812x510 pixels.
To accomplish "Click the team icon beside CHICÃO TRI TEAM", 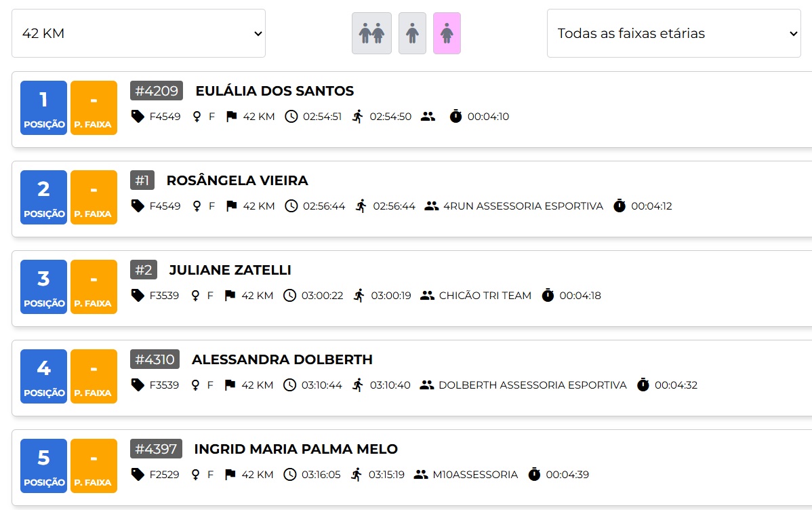I will (x=427, y=296).
